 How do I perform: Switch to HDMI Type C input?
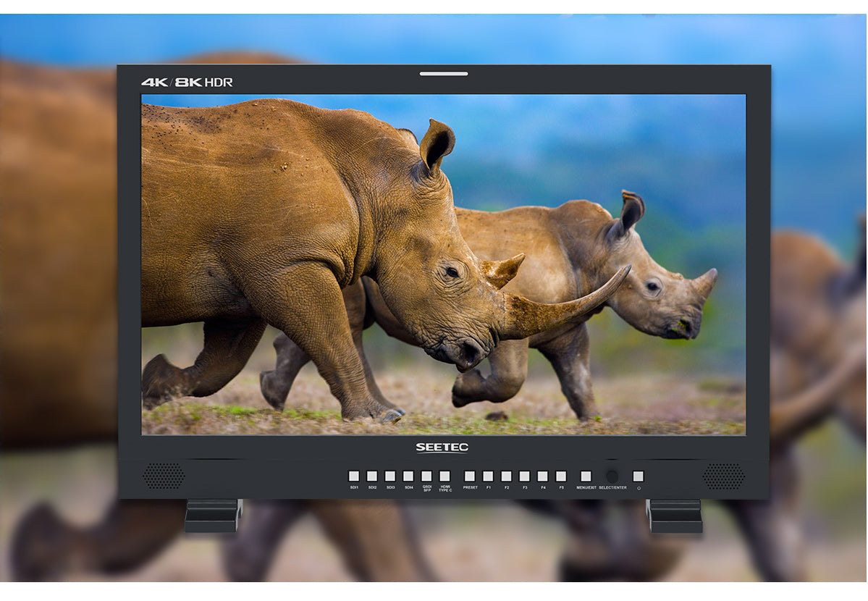click(444, 476)
